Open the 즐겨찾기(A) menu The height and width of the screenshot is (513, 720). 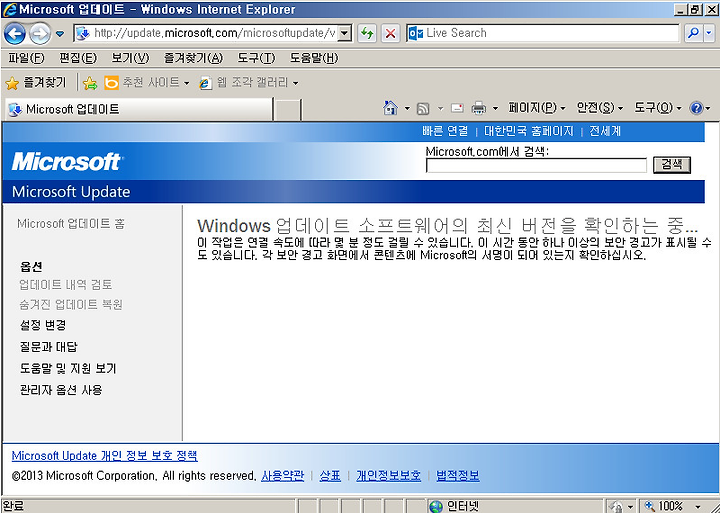pos(193,58)
